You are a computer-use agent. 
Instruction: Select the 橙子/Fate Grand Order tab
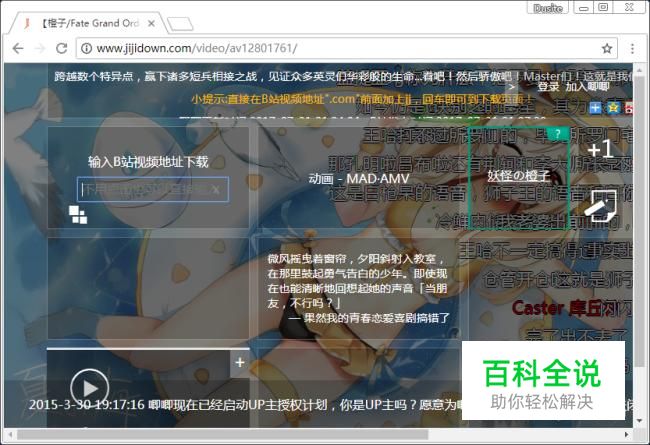pyautogui.click(x=89, y=24)
